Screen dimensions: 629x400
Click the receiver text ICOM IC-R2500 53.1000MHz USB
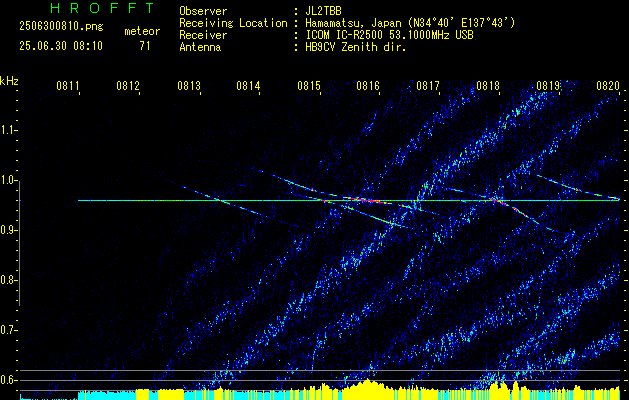389,35
